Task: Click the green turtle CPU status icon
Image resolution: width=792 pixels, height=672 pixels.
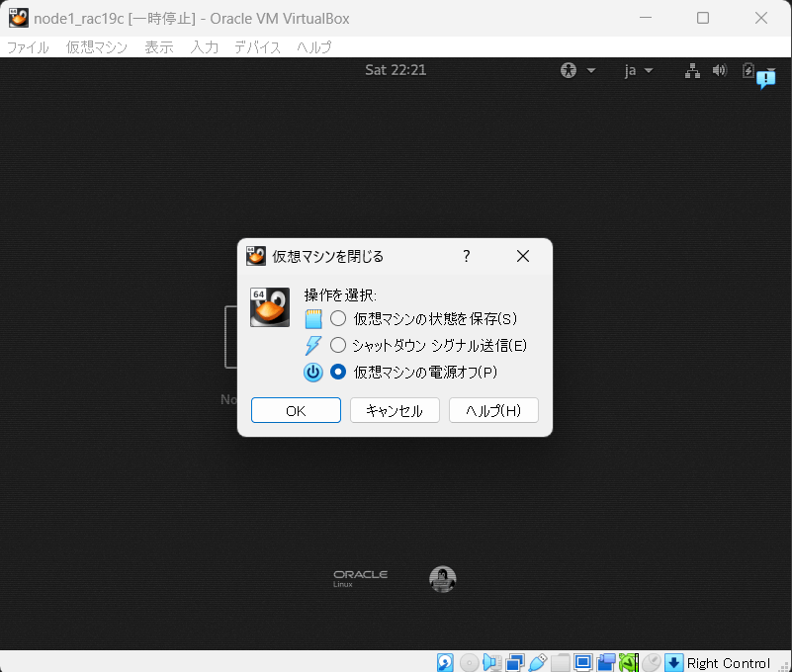Action: (628, 662)
